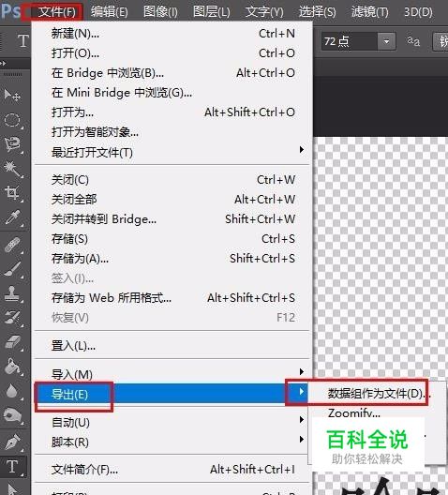Click the 72 点 font size field

point(350,41)
